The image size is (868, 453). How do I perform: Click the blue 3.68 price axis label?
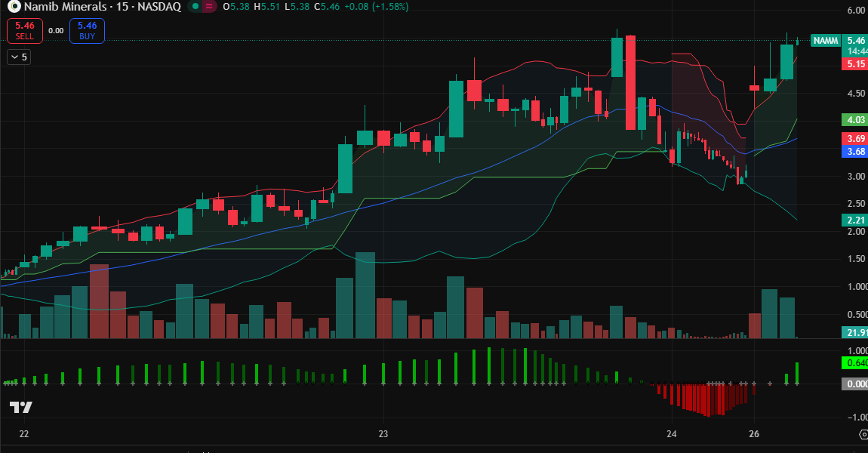[x=855, y=151]
